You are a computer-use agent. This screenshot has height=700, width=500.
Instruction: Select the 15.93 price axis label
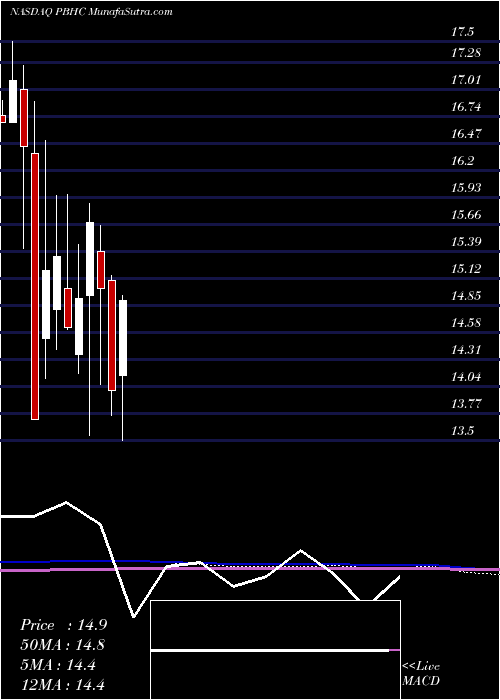[466, 188]
